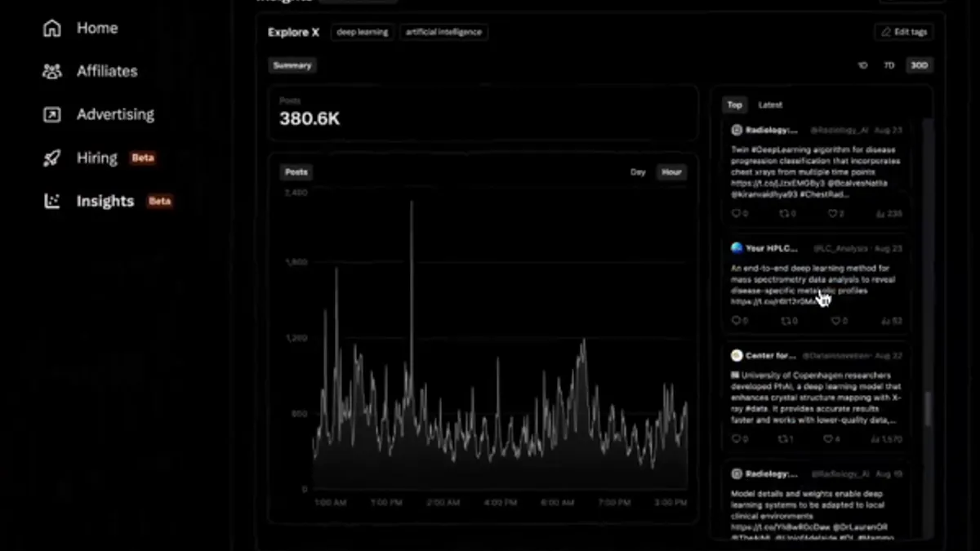980x551 pixels.
Task: Click the 380.6K posts count
Action: tap(310, 119)
